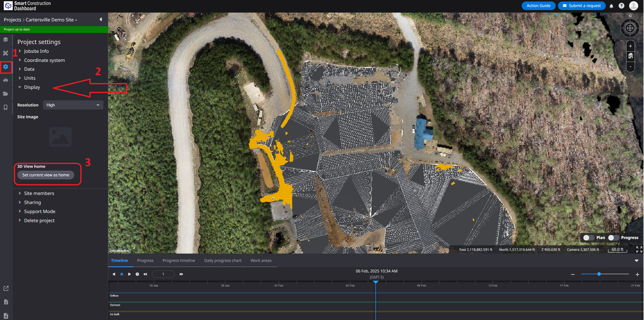Increase timeline zoom with plus
Screen dimensions: 644x320
(x=637, y=274)
